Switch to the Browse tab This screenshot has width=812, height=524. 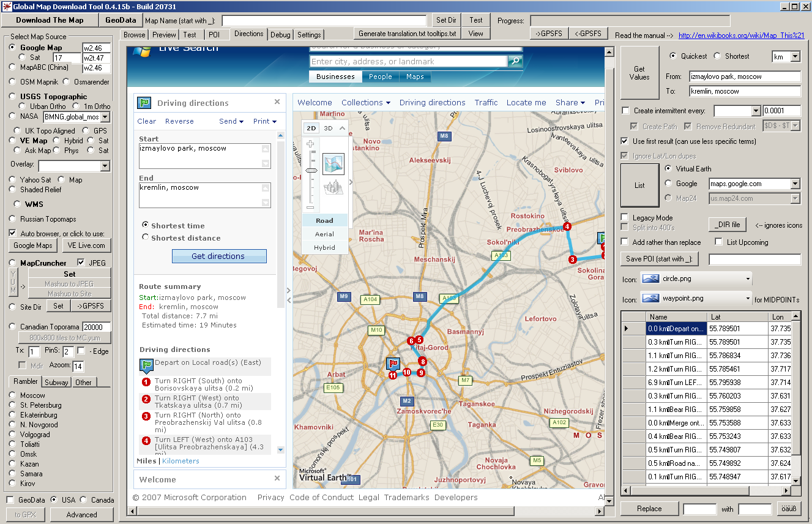[x=135, y=35]
